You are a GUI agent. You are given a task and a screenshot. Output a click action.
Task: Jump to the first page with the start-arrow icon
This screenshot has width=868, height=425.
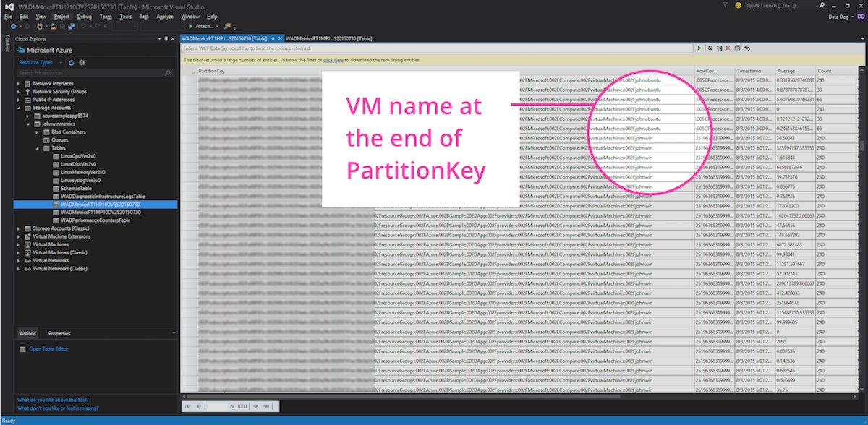pos(188,406)
